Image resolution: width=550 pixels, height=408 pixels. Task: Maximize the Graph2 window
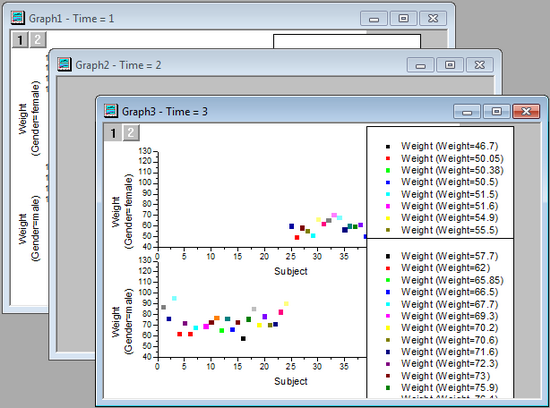[x=450, y=65]
